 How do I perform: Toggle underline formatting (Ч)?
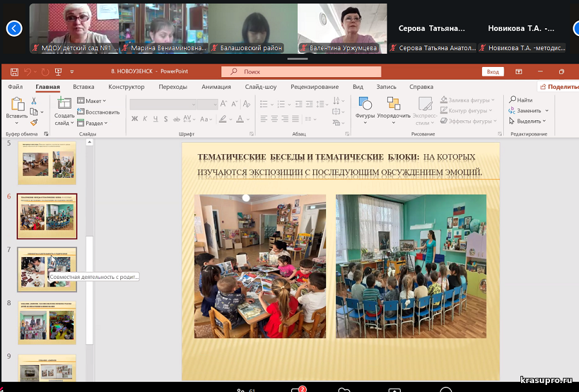coord(156,119)
